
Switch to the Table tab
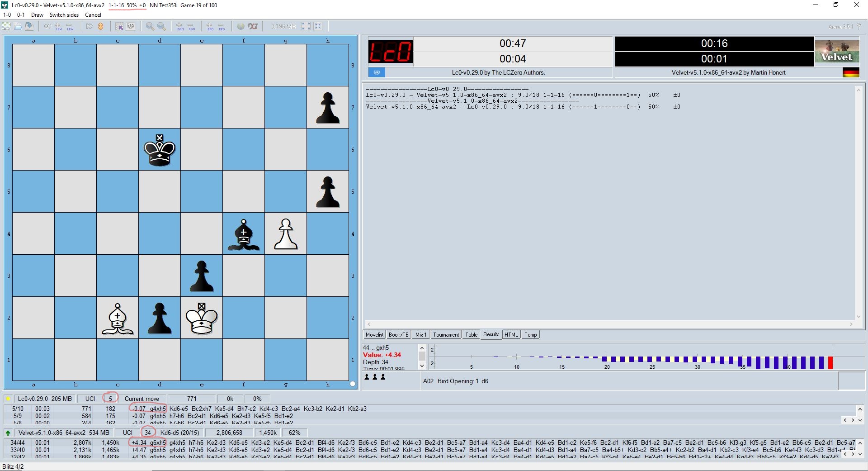(x=471, y=335)
